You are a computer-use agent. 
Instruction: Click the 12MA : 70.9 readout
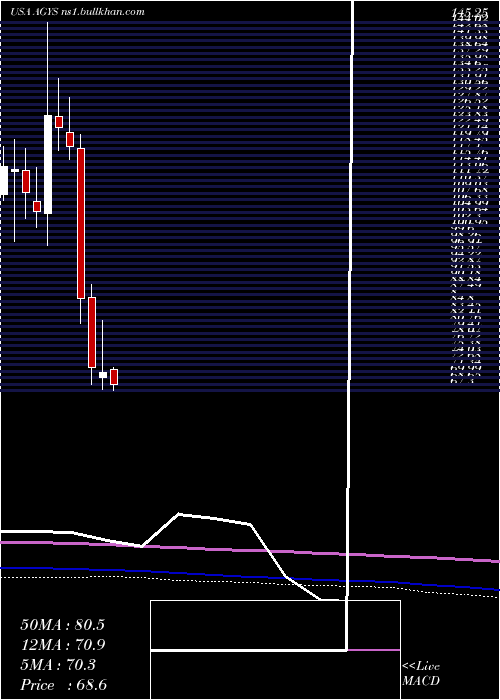tap(62, 645)
